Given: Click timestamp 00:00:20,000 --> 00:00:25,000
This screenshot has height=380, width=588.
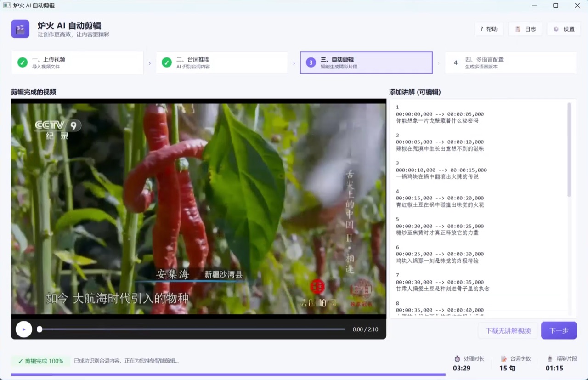Looking at the screenshot, I should pyautogui.click(x=440, y=226).
